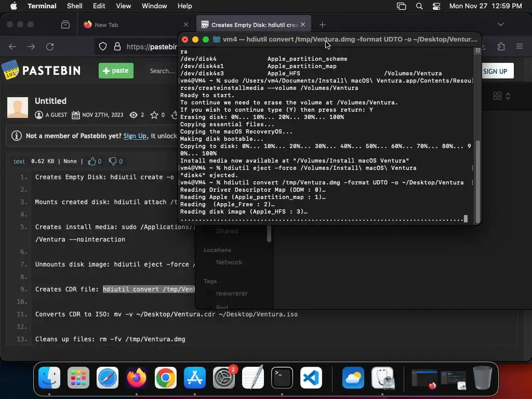532x399 pixels.
Task: Open a new browser tab
Action: [x=322, y=25]
